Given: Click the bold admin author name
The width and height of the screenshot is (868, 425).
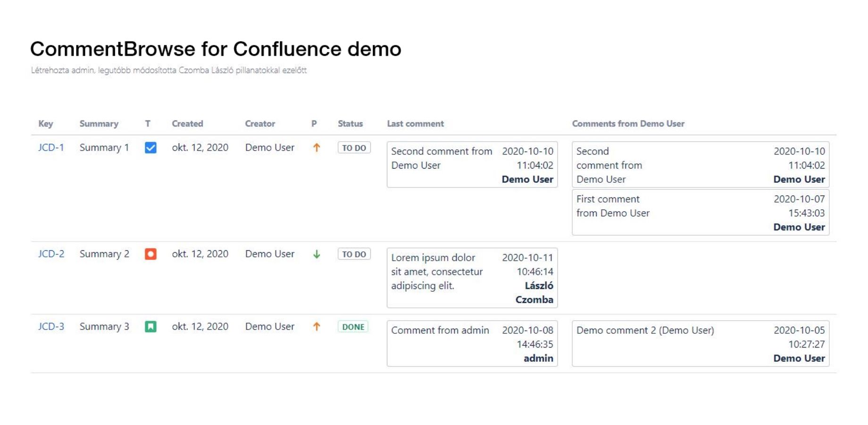Looking at the screenshot, I should 538,358.
